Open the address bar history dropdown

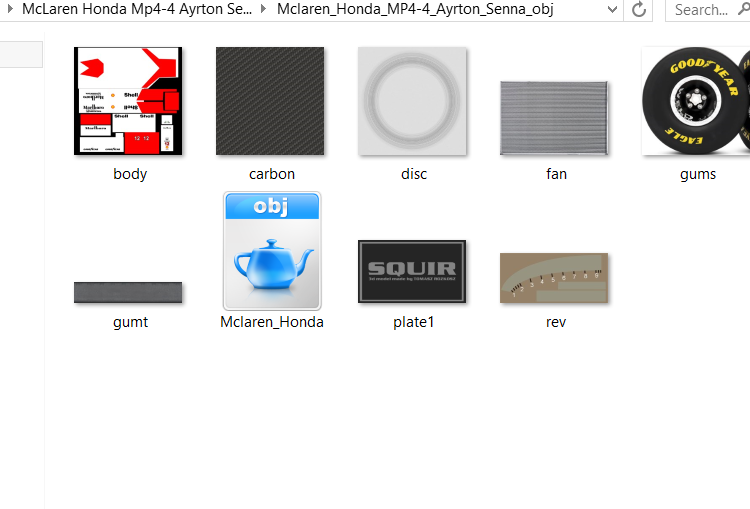click(612, 9)
